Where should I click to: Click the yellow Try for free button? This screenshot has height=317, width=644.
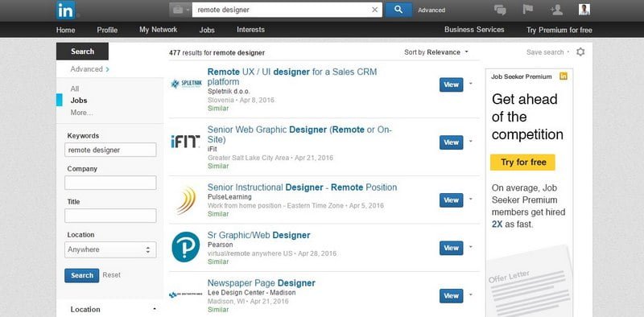522,163
